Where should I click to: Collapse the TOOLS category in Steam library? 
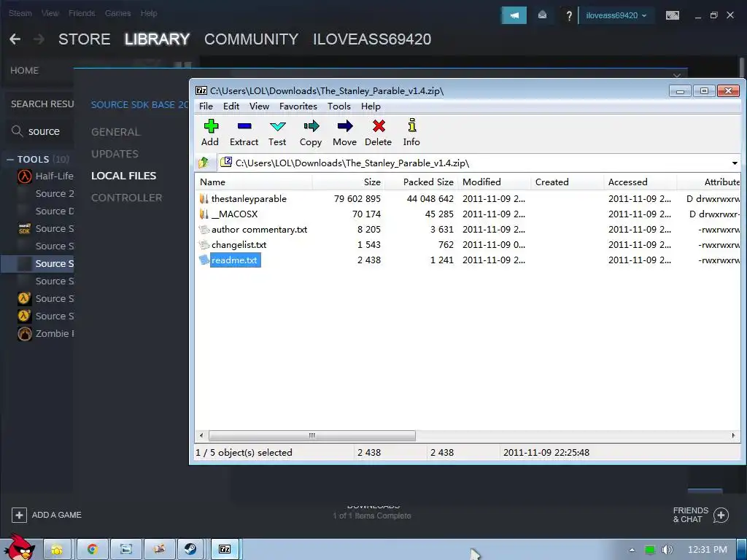click(10, 160)
